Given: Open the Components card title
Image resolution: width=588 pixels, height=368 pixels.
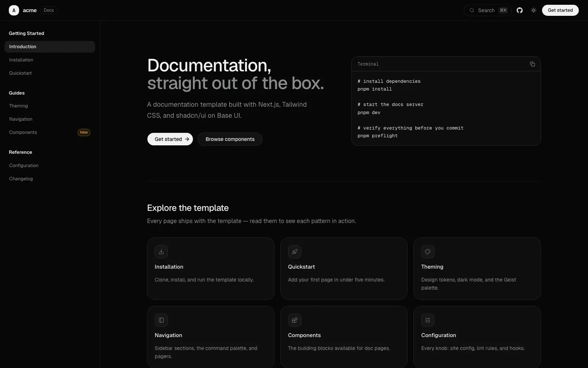Looking at the screenshot, I should (304, 335).
